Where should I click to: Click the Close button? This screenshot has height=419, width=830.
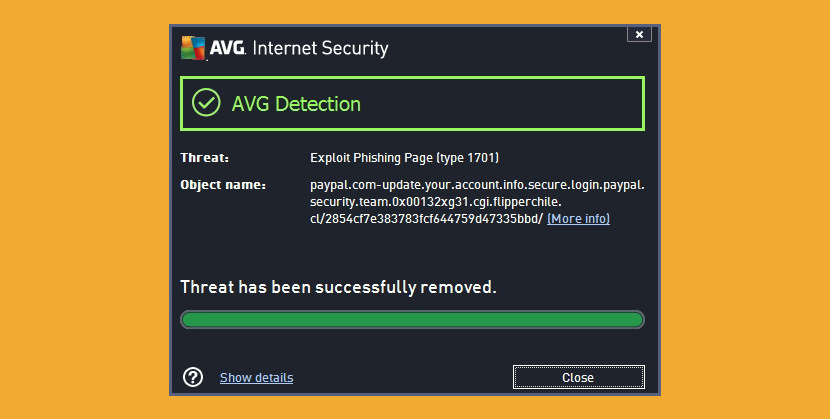[x=579, y=377]
